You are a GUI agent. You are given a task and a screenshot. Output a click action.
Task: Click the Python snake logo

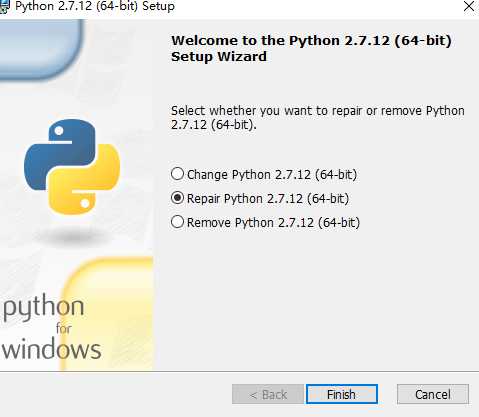(72, 166)
